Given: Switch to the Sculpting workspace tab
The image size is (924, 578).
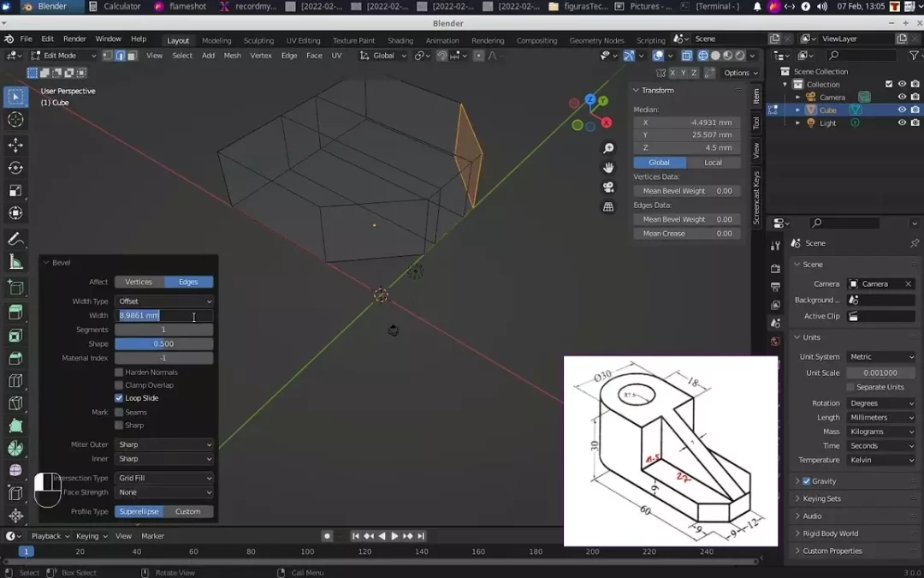Looking at the screenshot, I should coord(258,40).
